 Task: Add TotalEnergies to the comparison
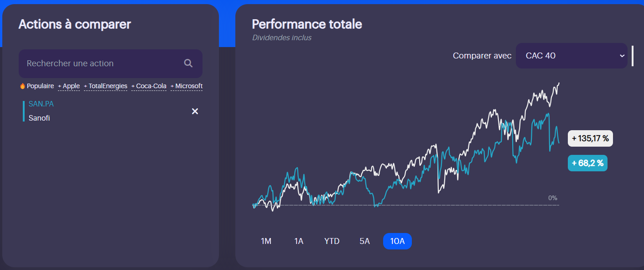[106, 86]
